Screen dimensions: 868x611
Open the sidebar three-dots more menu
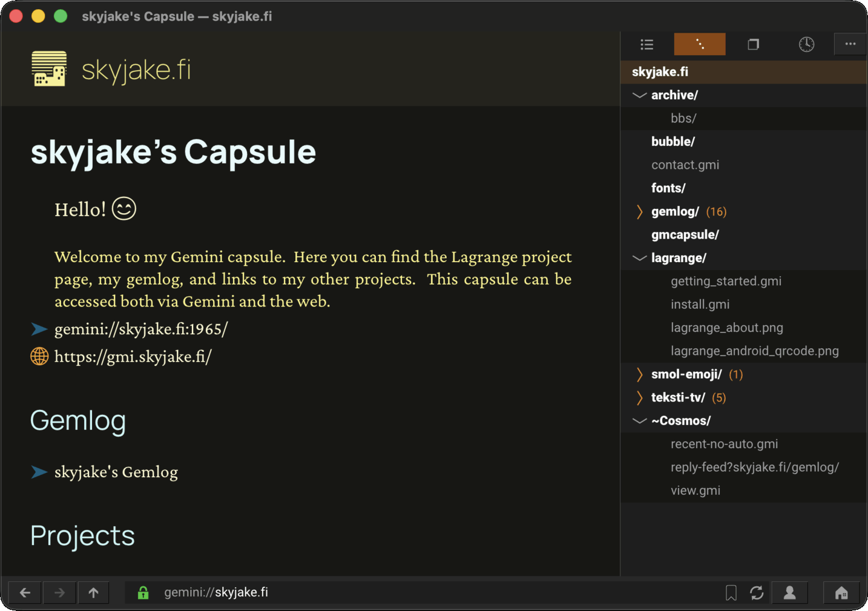pyautogui.click(x=850, y=44)
